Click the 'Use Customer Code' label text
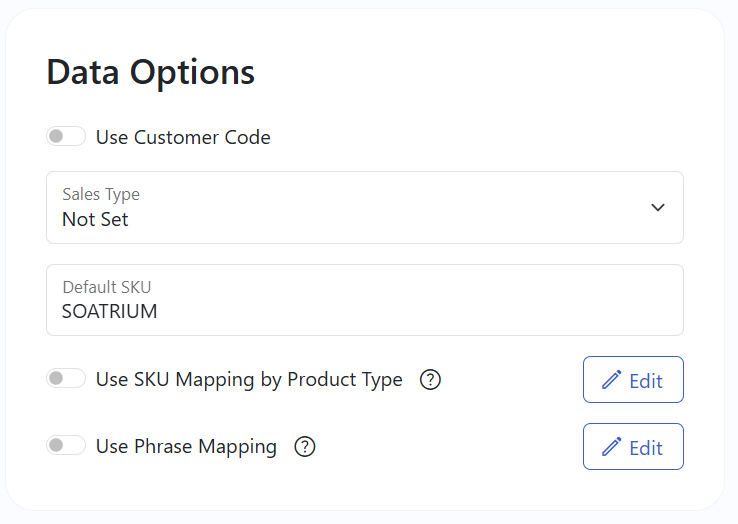 (183, 137)
